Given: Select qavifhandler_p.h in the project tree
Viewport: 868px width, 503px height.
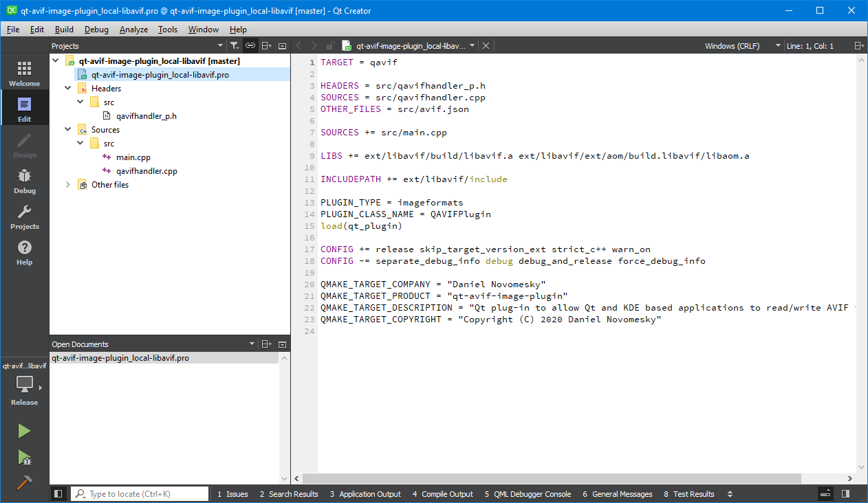Looking at the screenshot, I should coord(147,115).
